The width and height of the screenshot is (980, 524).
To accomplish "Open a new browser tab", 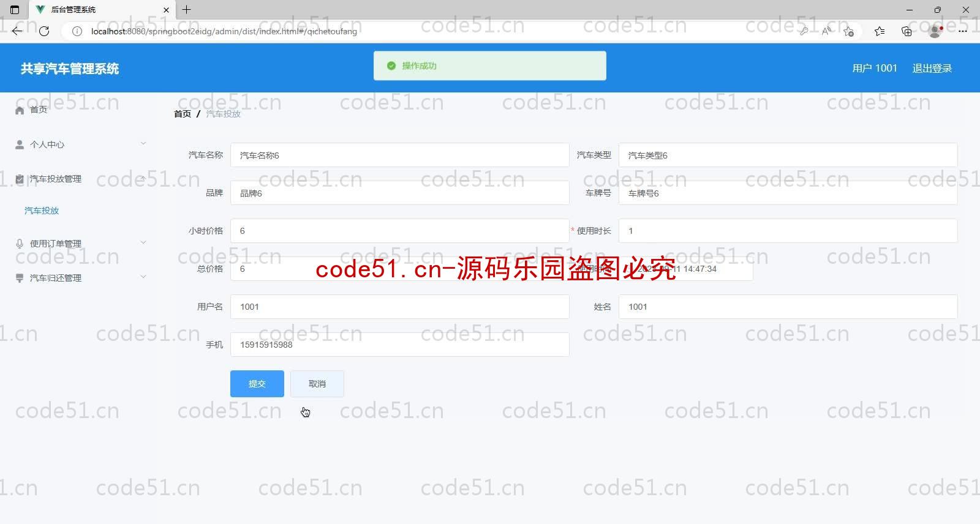I will 187,10.
